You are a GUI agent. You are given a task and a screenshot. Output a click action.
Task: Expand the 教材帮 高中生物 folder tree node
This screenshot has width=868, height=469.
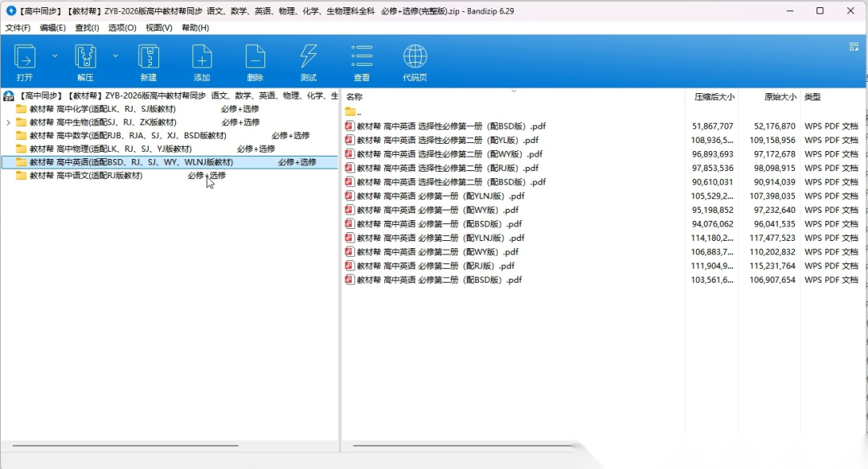click(8, 123)
